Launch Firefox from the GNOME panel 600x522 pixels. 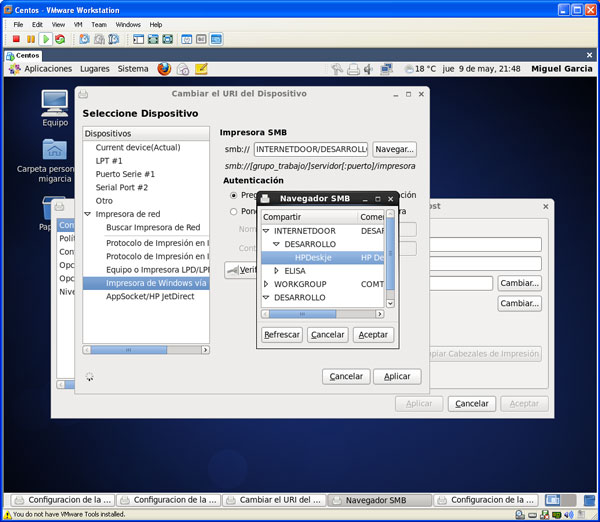click(164, 69)
